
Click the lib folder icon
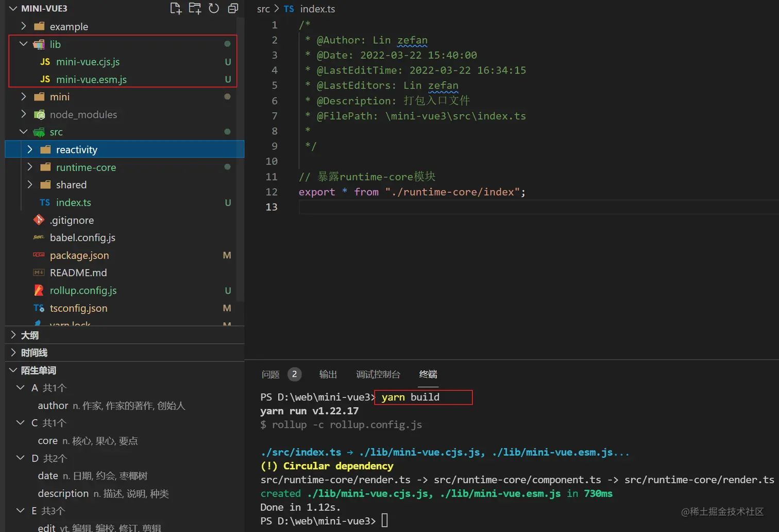click(39, 44)
